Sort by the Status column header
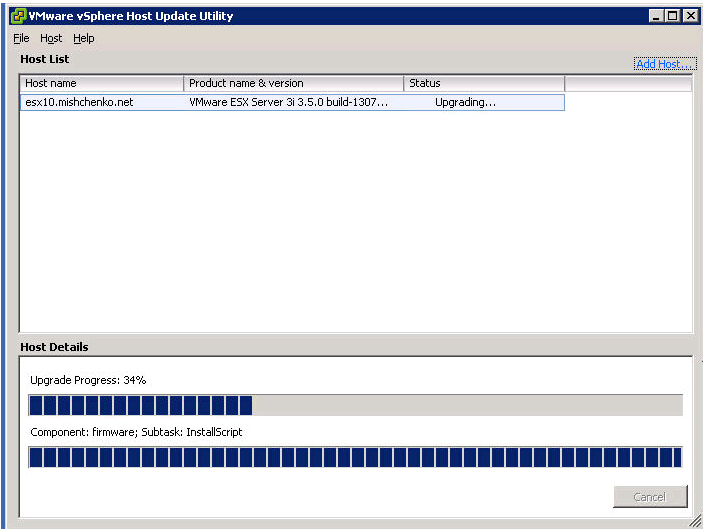 [484, 83]
